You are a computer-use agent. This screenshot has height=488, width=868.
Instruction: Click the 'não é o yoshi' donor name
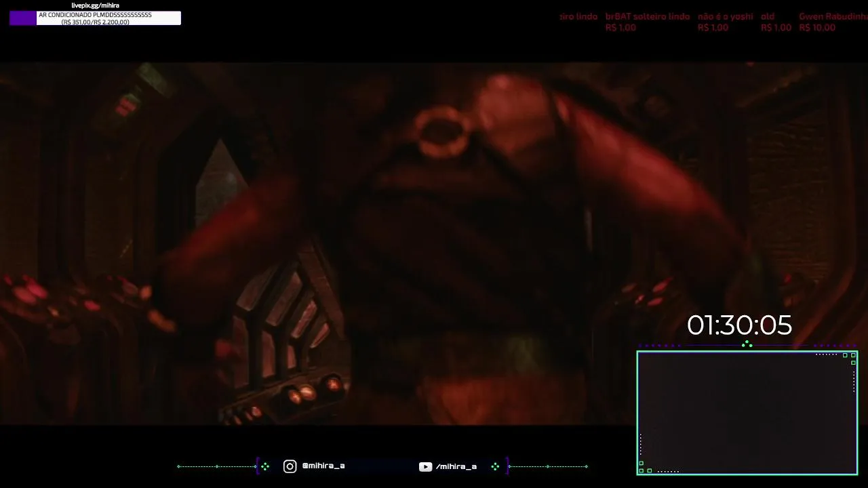click(x=725, y=16)
